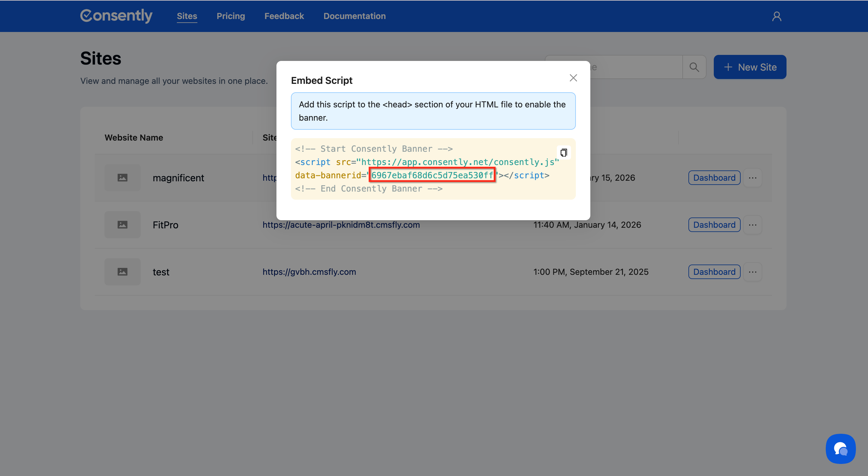Open the Documentation menu item
Screen dimensions: 868x476
coord(355,16)
